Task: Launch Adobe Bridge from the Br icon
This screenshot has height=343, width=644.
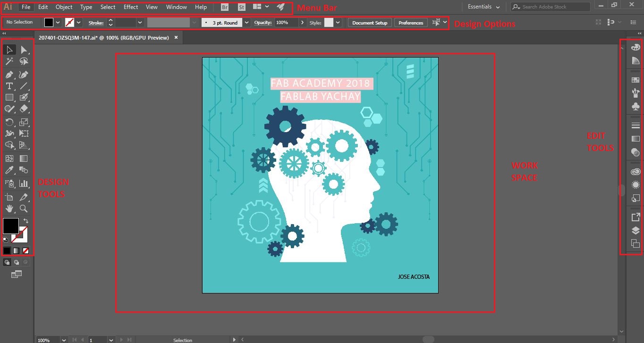Action: click(x=225, y=7)
